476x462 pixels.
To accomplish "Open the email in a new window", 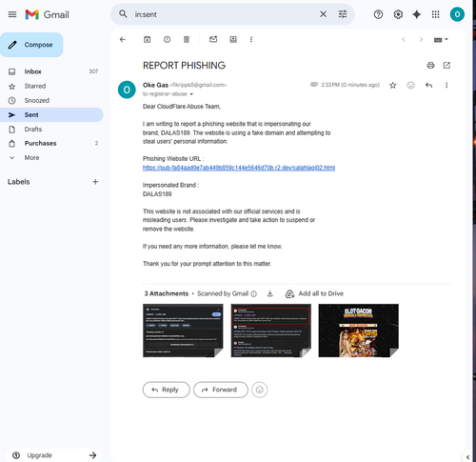I will coord(446,66).
